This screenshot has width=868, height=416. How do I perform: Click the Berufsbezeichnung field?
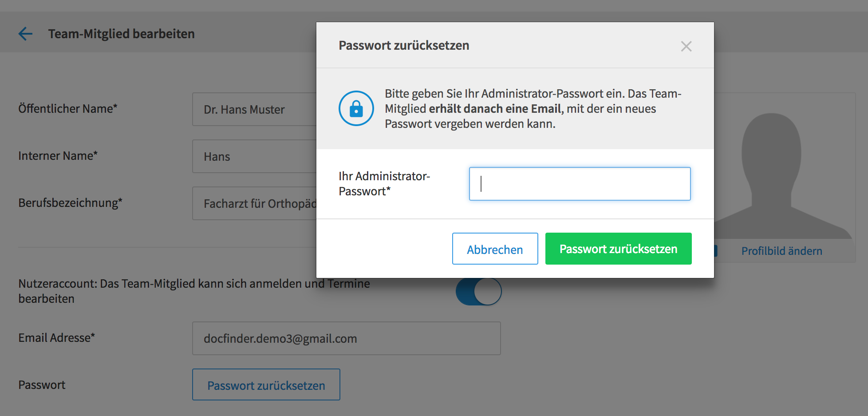point(255,203)
